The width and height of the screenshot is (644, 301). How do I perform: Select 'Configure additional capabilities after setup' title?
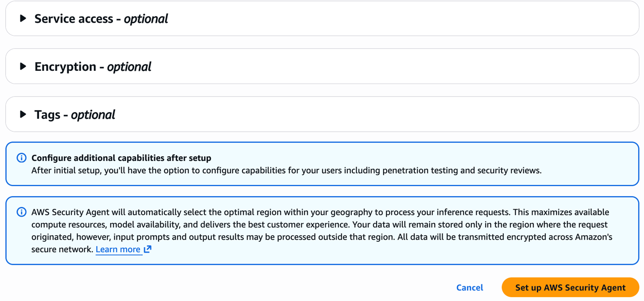[121, 158]
